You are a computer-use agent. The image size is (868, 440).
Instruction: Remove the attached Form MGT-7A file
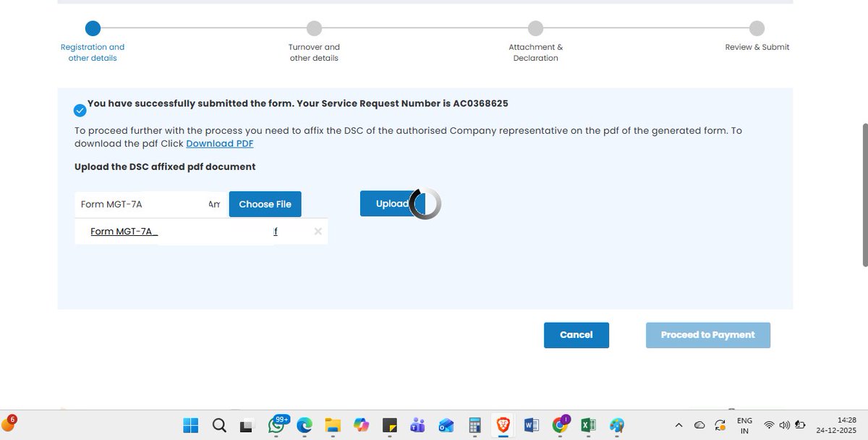coord(318,232)
